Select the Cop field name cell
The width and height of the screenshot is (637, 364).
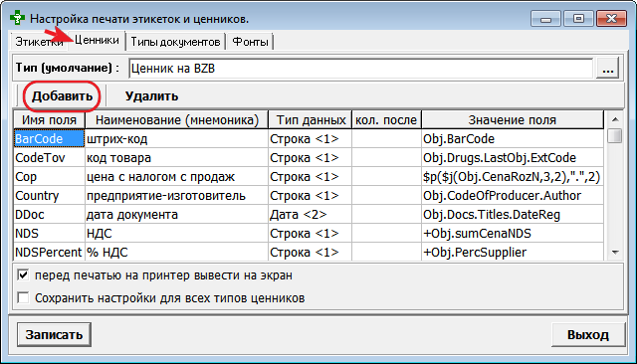pos(49,176)
